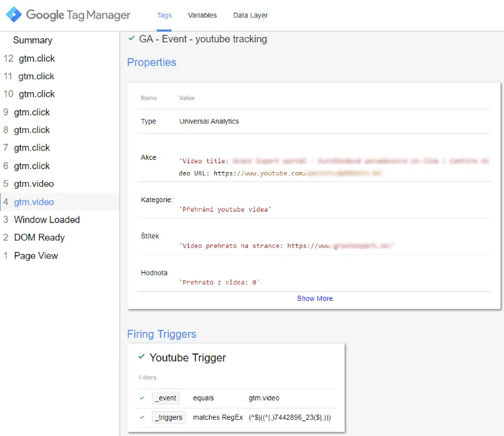Select event 6 gtm.click
This screenshot has width=504, height=436.
click(59, 166)
